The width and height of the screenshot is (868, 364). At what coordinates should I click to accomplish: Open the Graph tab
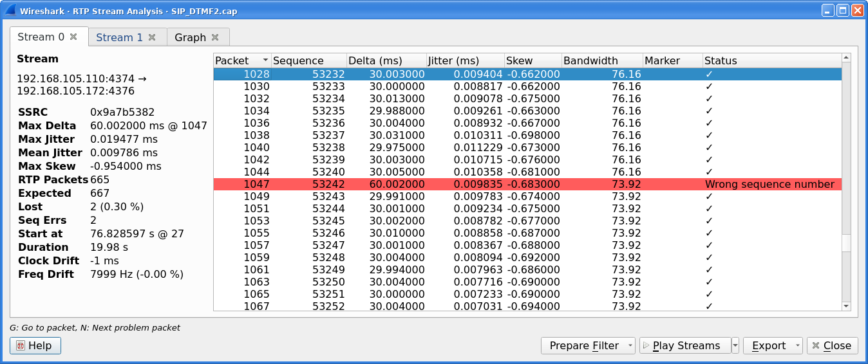point(190,37)
